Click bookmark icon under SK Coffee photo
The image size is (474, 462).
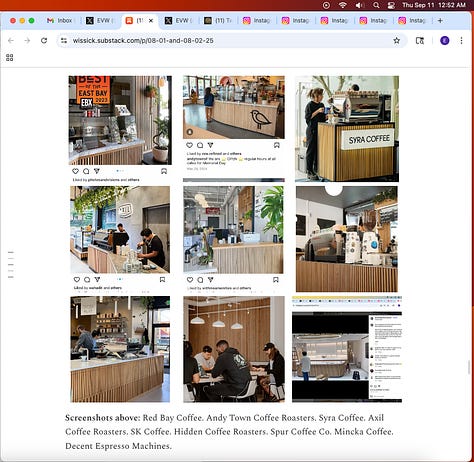276,280
